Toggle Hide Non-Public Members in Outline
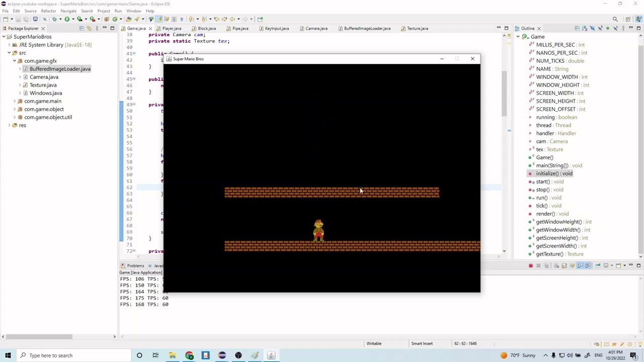Viewport: 644px width, 362px height. pos(608,28)
